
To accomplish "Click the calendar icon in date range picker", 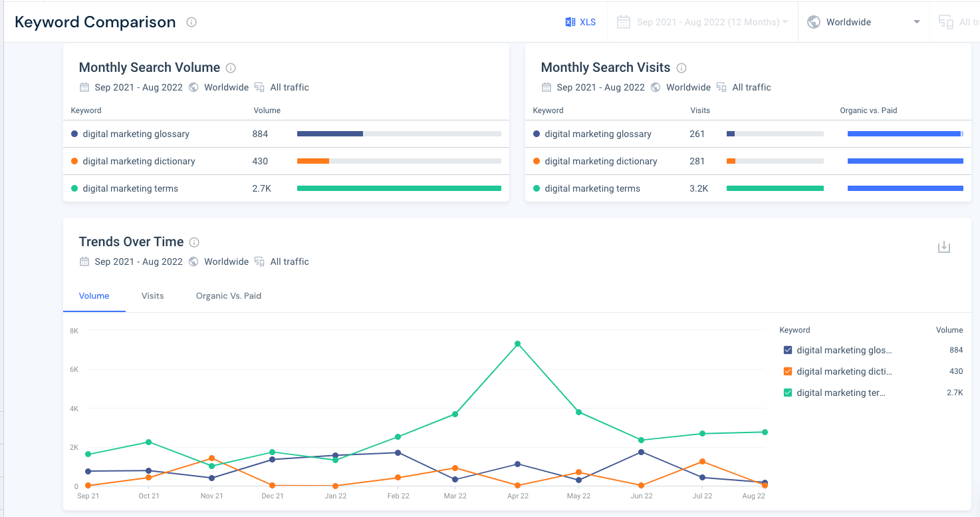I will [x=623, y=22].
